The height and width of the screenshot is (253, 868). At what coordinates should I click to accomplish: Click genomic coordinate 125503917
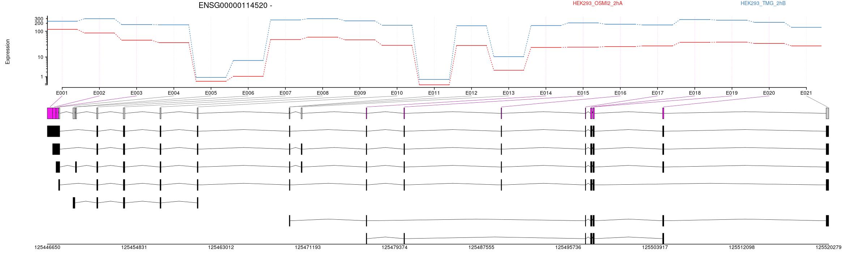(x=655, y=248)
